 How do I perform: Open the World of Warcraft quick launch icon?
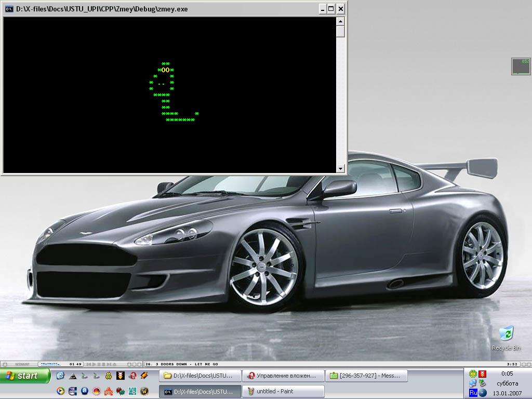(144, 391)
